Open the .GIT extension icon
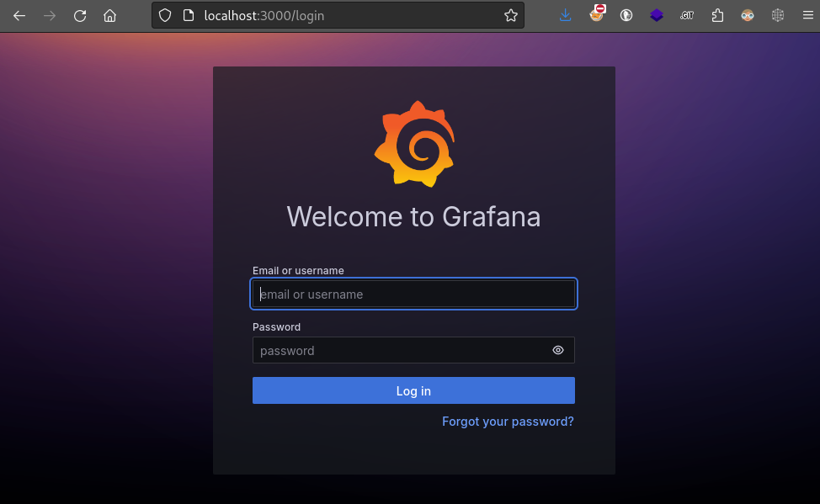 pos(687,16)
